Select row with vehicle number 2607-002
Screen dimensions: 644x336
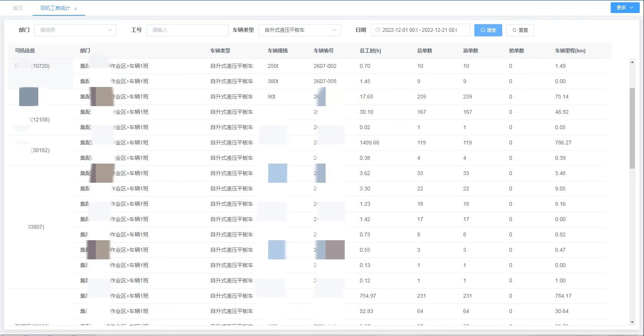point(325,66)
